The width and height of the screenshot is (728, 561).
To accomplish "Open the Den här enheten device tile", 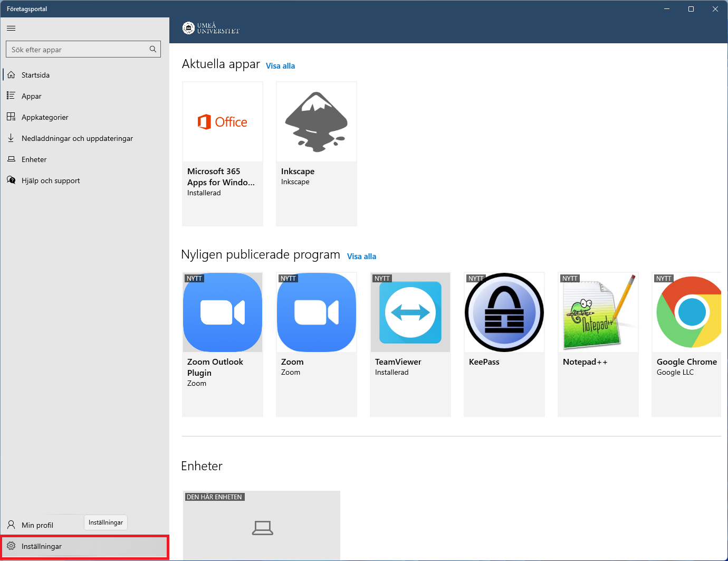I will [x=262, y=526].
